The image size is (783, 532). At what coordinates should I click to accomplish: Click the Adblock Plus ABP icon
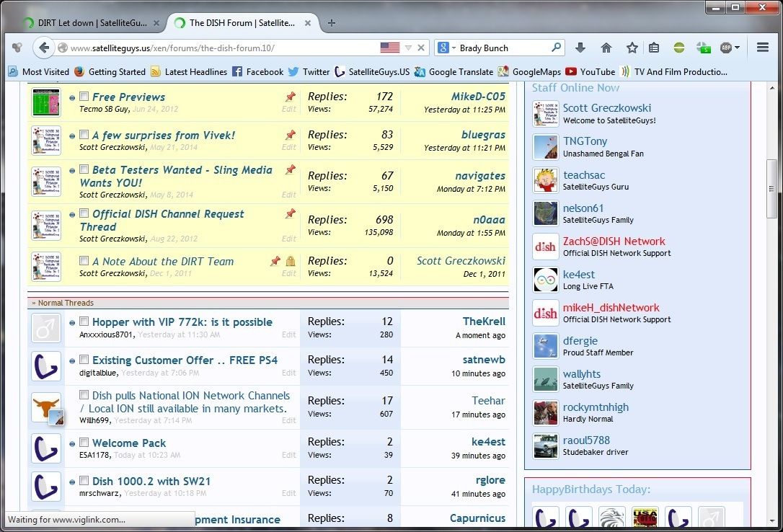point(725,48)
